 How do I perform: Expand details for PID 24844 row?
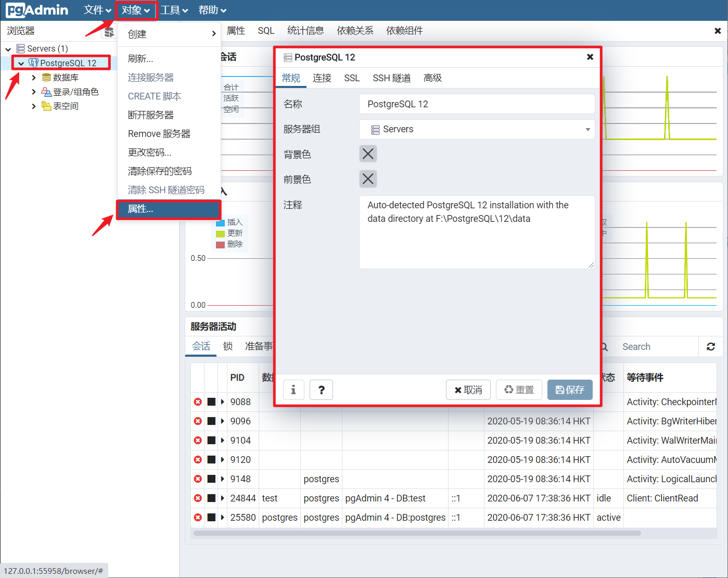pos(223,498)
